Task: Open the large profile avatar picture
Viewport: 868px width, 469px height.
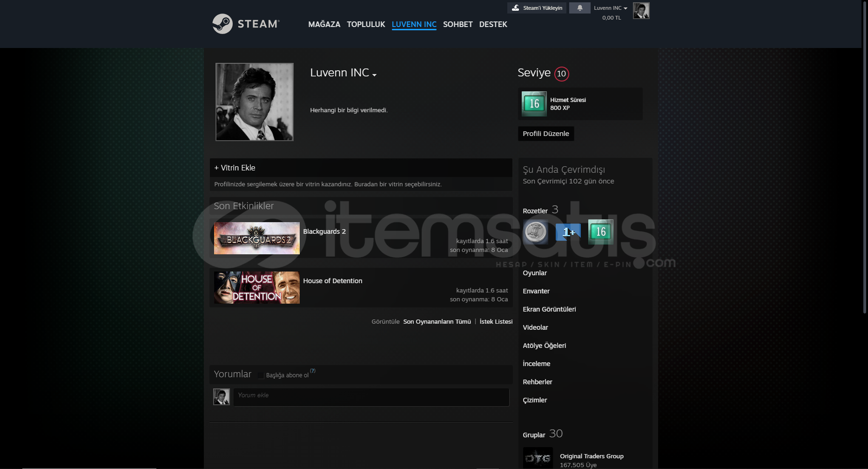Action: (255, 102)
